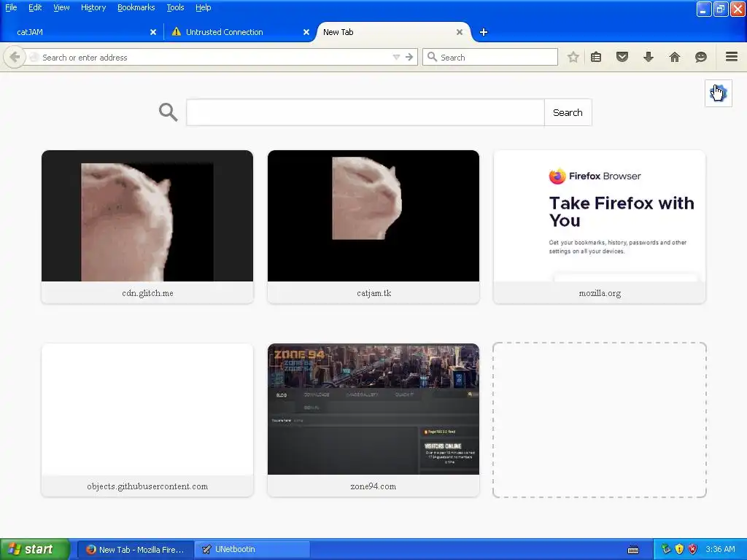747x560 pixels.
Task: Click the Windows Start button
Action: pyautogui.click(x=35, y=549)
